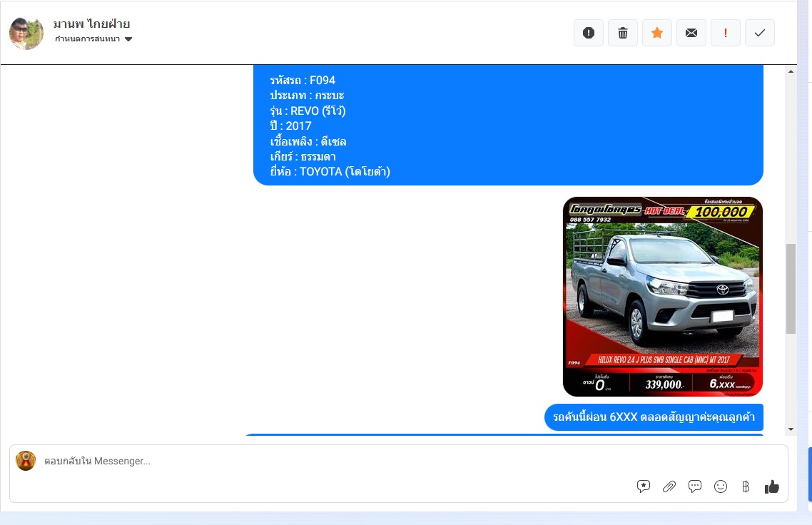Screen dimensions: 812x525
Task: Click the line เชื้อเพลิง : ดีเซล
Action: click(308, 141)
